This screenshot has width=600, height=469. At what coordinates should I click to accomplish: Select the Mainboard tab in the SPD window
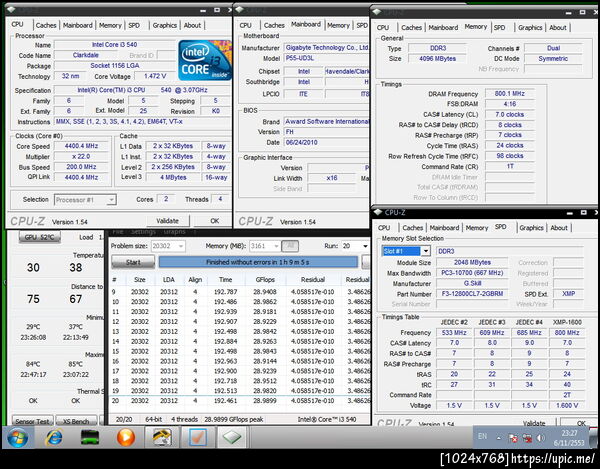click(444, 228)
